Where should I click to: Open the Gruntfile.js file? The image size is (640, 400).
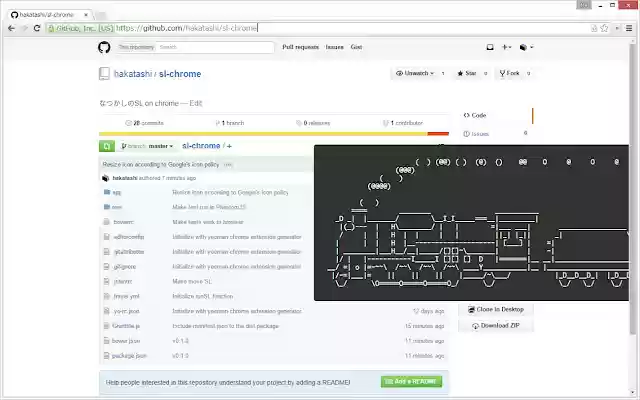[126, 326]
